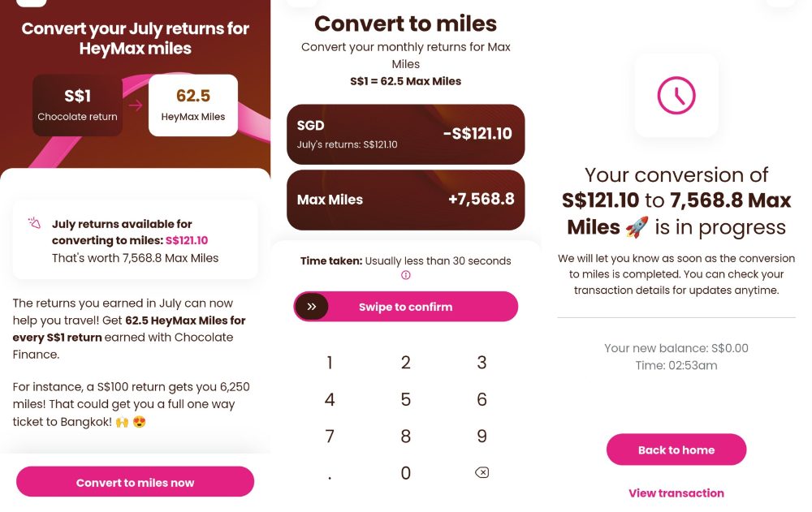Tap the S$121.10 pink amount in July returns card
Viewport: 812px width, 512px height.
point(187,240)
